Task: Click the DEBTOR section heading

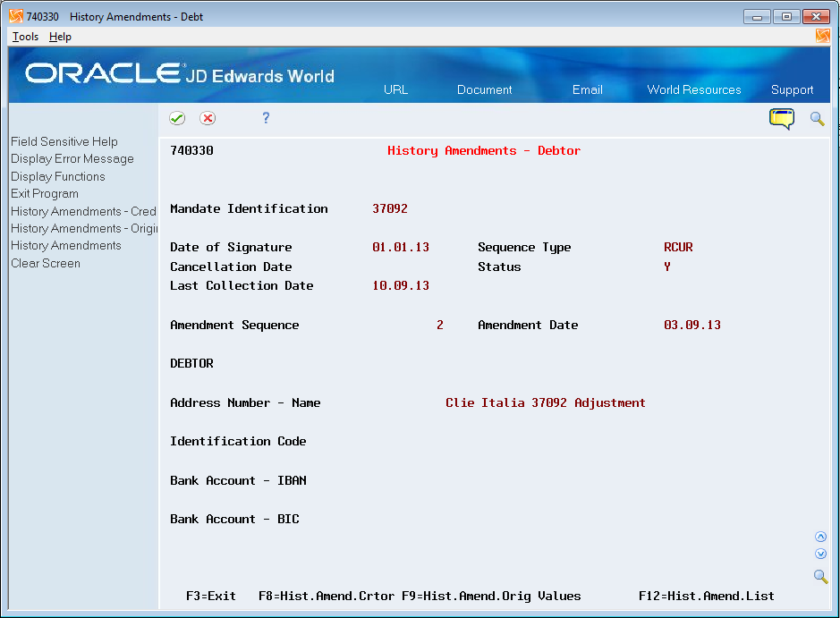Action: [191, 364]
